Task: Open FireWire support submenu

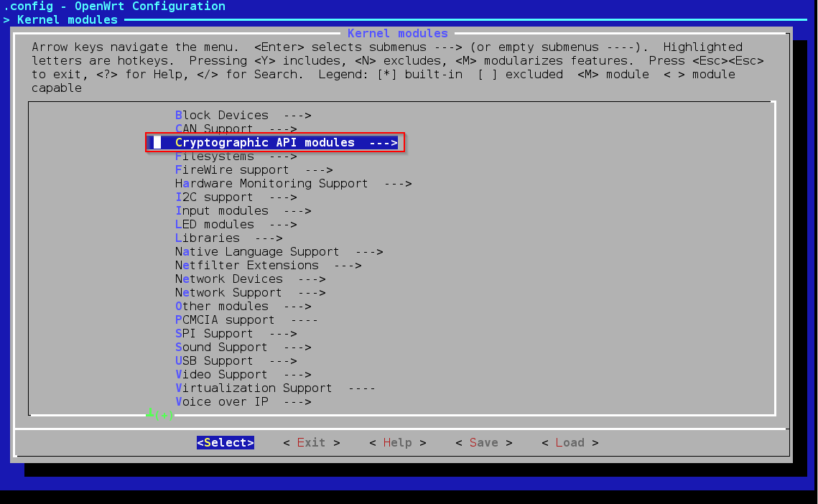Action: [x=254, y=170]
